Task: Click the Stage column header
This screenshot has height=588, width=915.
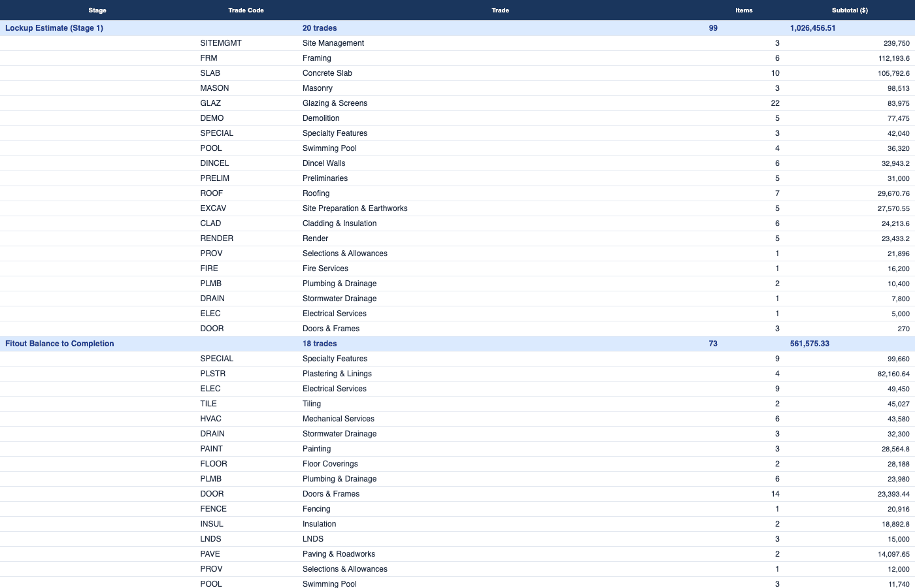Action: (x=97, y=10)
